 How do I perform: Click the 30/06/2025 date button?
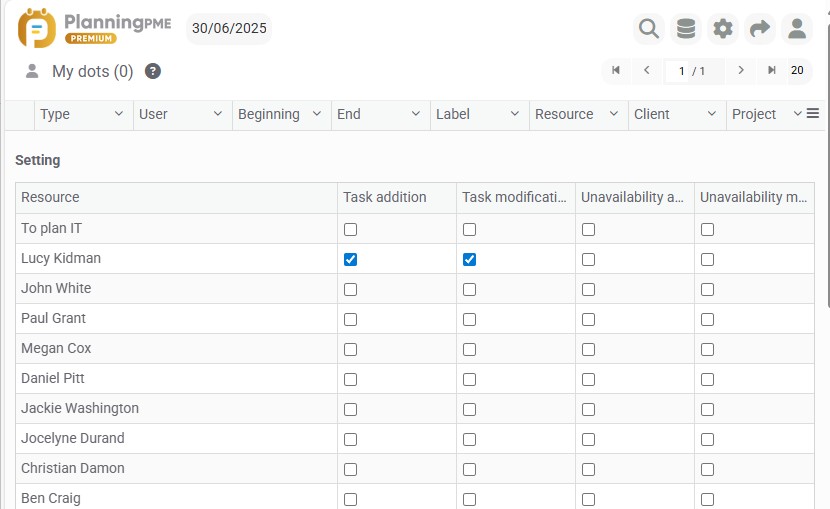(229, 28)
